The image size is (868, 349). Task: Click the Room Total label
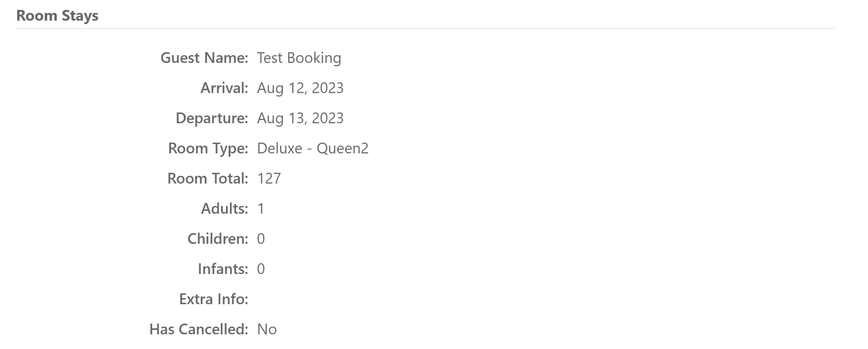coord(208,178)
